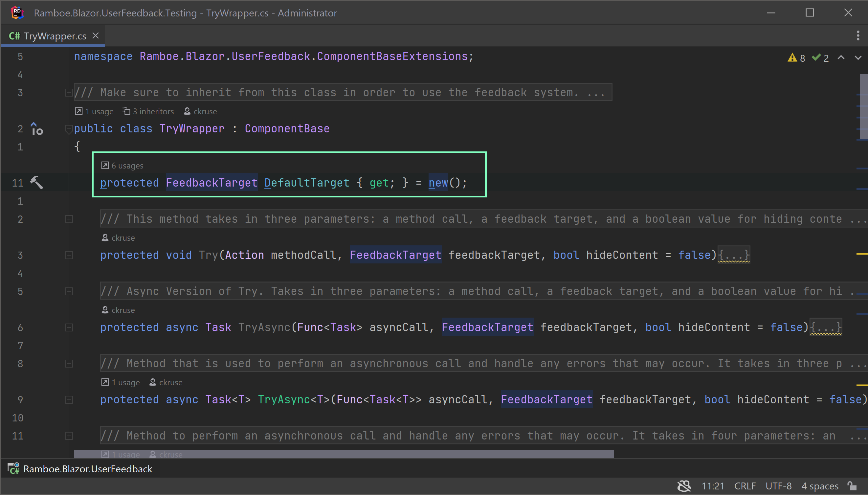Image resolution: width=868 pixels, height=495 pixels.
Task: Click the hammer quick-fix icon on line 11
Action: [37, 183]
